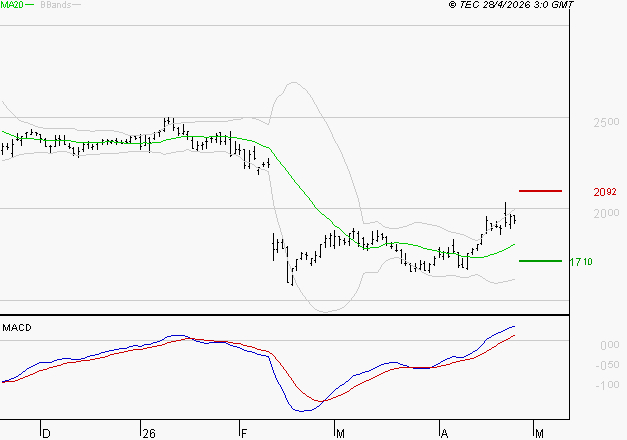Click the MACD -100 axis label

[607, 385]
